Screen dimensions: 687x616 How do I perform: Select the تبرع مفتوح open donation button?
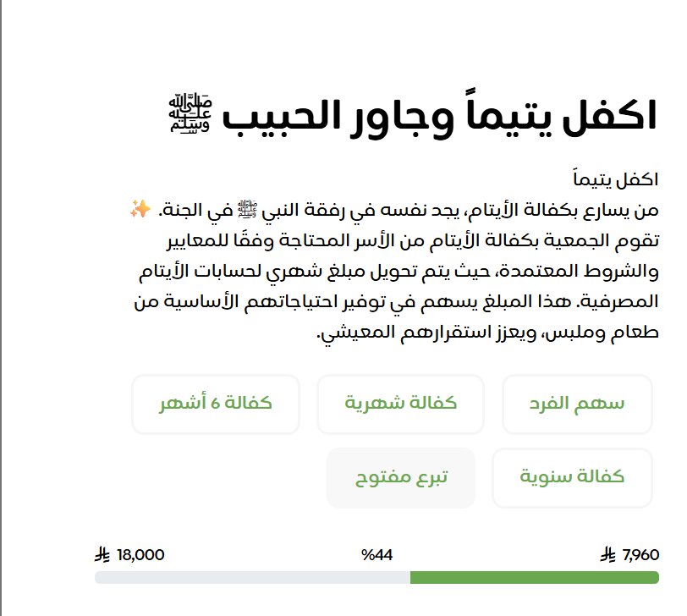401,477
